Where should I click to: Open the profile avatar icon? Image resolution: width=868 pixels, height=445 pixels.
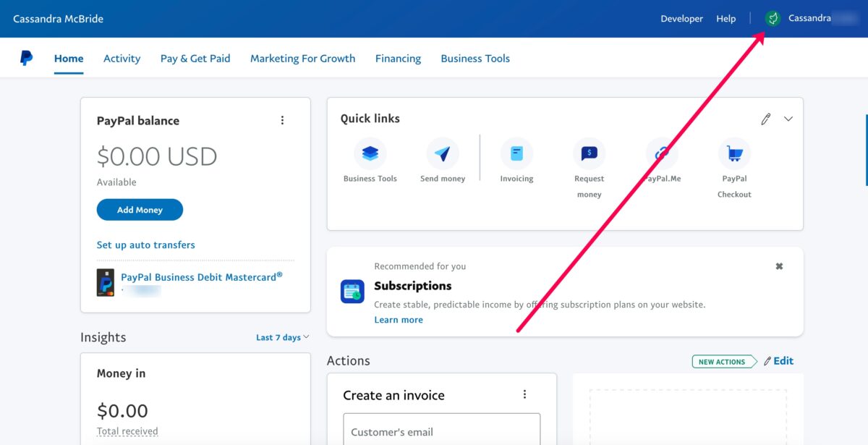pos(773,19)
